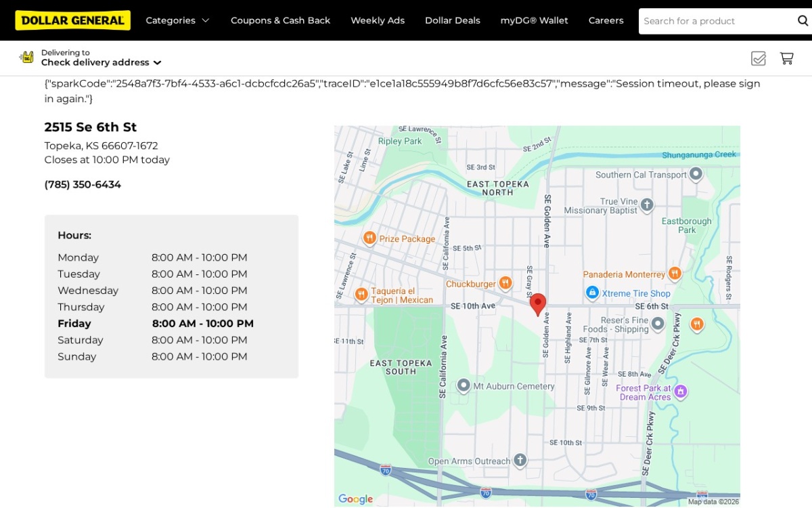Click Shunganunga Creek map label
812x508 pixels.
(x=699, y=154)
